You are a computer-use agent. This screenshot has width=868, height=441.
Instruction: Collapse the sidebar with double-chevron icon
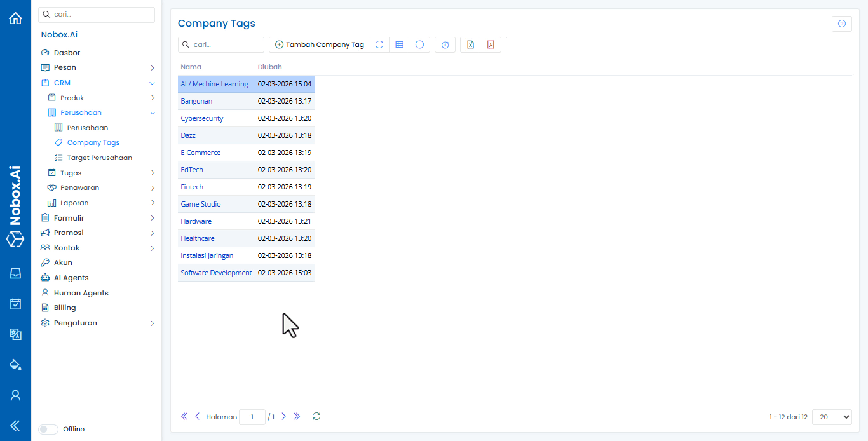15,426
